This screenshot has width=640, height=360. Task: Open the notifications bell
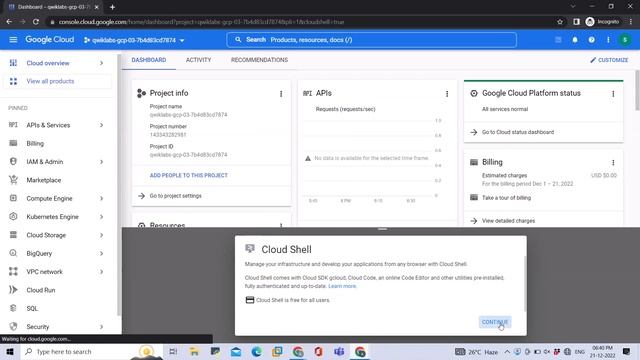(575, 40)
